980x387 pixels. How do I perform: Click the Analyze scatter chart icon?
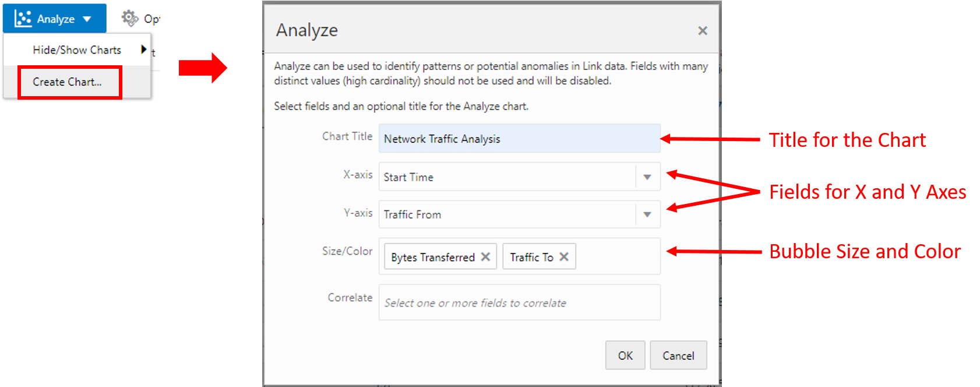23,19
